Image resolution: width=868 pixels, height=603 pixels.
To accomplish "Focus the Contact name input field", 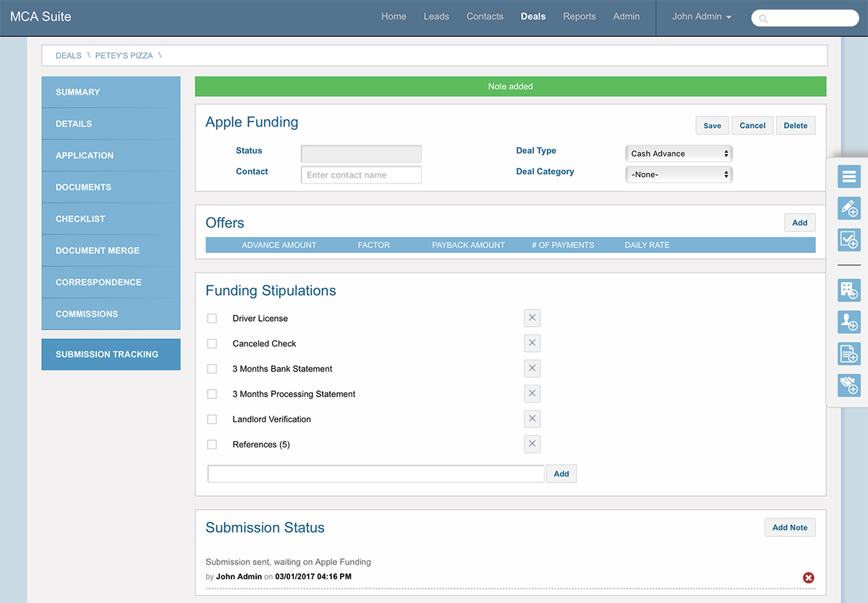I will (361, 175).
